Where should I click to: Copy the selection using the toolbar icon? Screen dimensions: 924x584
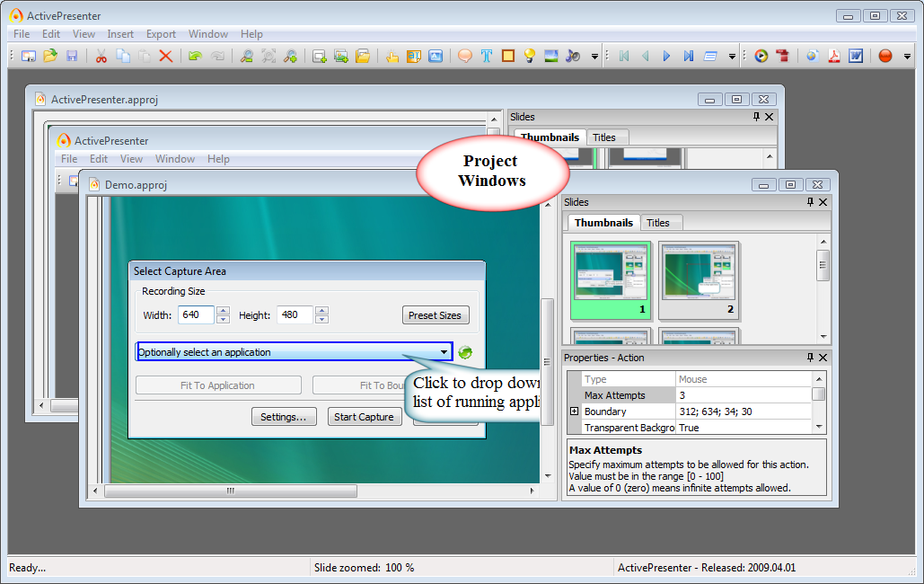coord(122,56)
